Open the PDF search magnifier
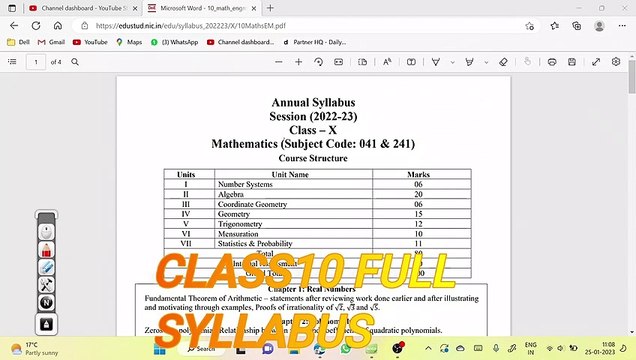The width and height of the screenshot is (636, 360). point(75,62)
